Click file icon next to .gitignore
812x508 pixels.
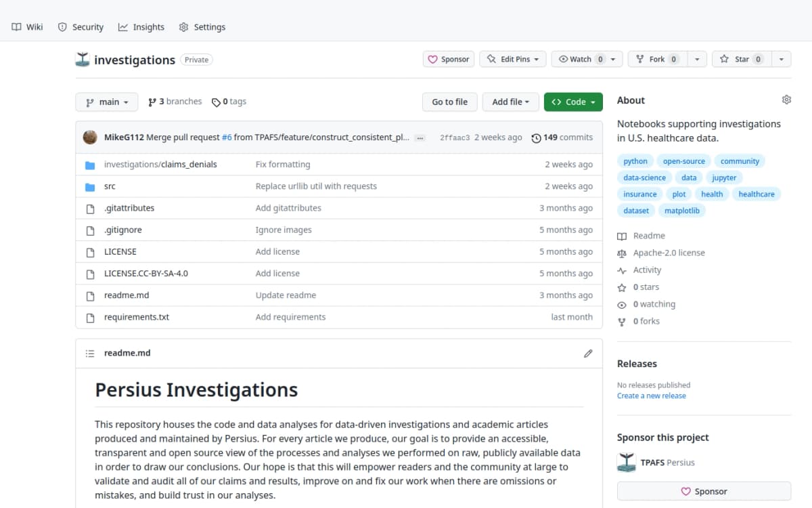coord(90,230)
